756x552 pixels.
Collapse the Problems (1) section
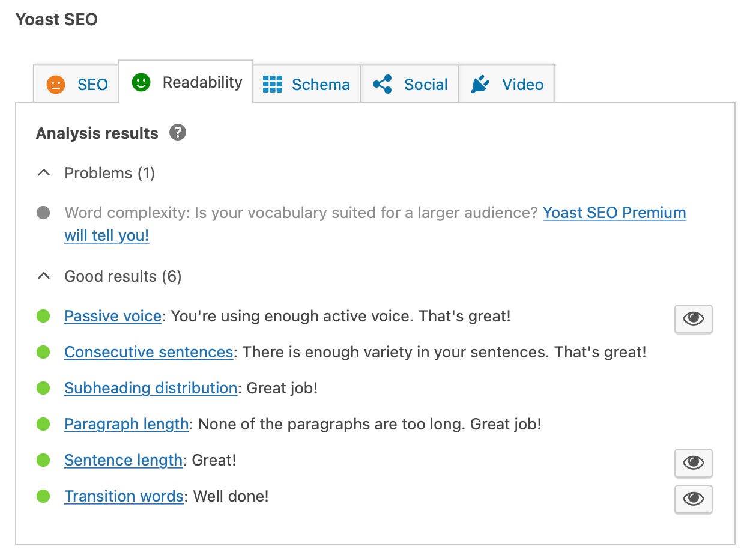43,173
